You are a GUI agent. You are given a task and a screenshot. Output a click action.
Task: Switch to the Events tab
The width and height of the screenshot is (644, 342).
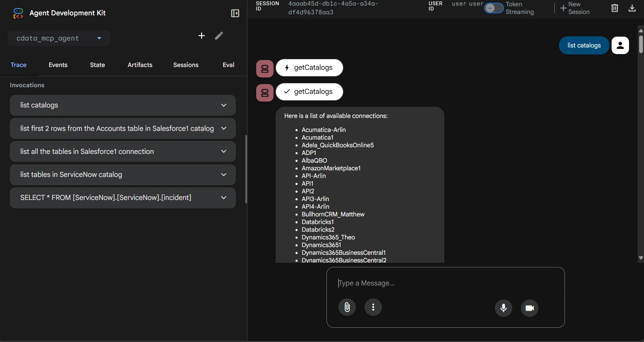(58, 65)
